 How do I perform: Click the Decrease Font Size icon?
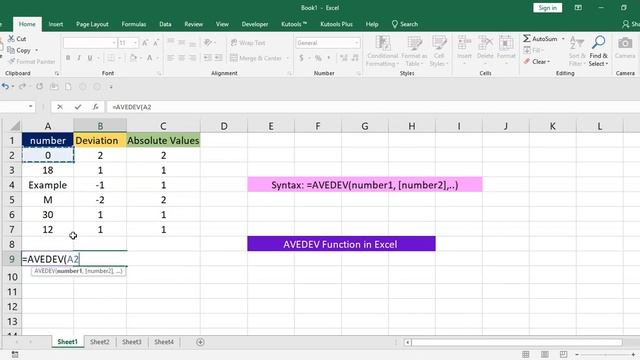click(156, 43)
